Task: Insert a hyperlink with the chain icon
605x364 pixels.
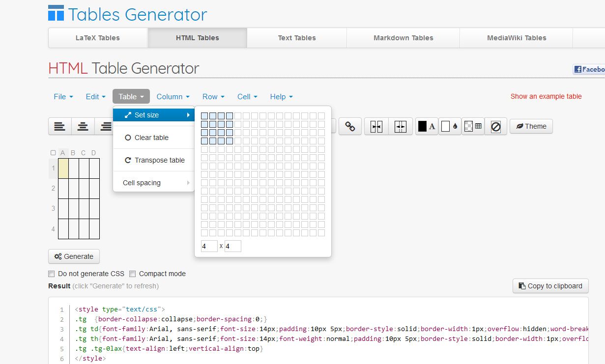Action: click(350, 127)
